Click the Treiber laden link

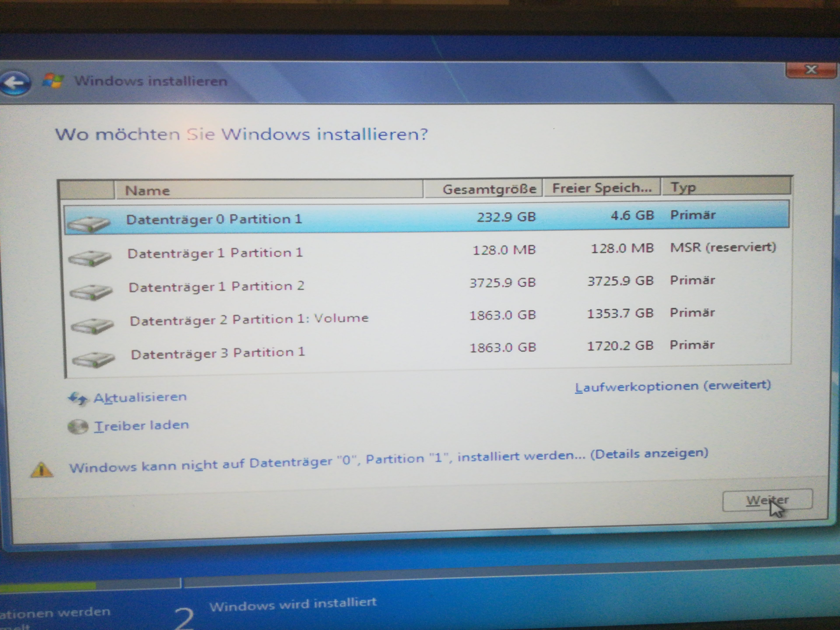coord(142,426)
